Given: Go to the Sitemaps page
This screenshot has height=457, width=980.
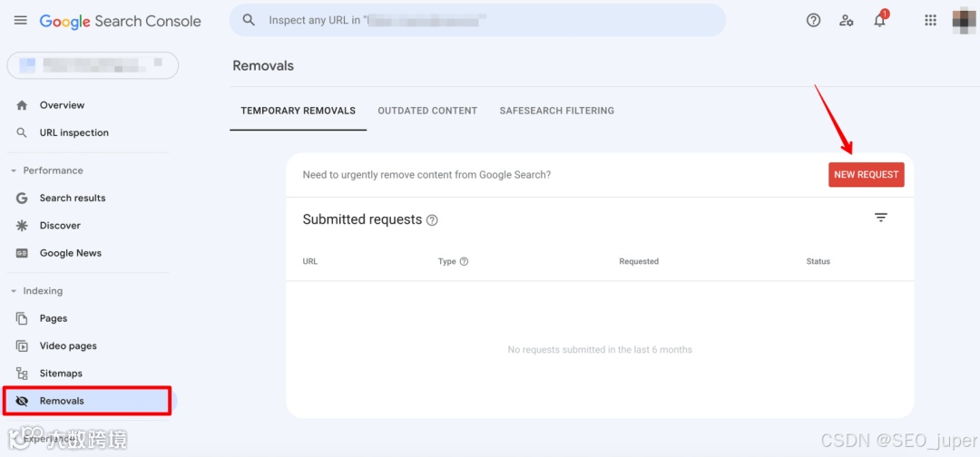Looking at the screenshot, I should [61, 374].
